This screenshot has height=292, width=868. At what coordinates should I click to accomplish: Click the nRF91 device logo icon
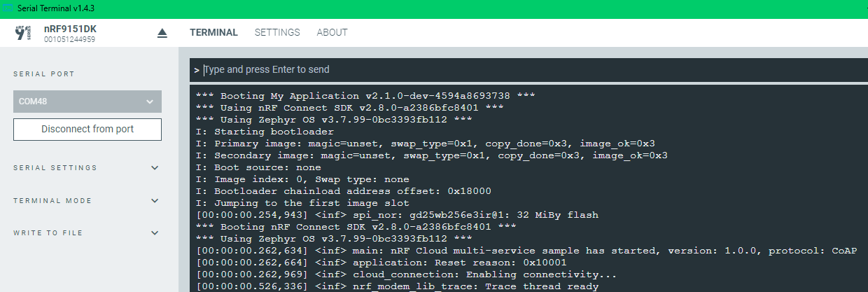pos(24,33)
